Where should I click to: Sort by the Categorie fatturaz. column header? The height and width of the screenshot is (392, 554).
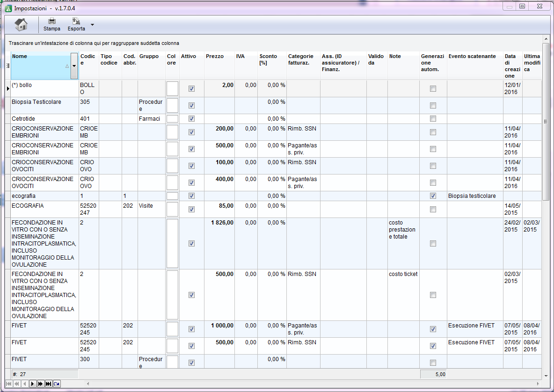[x=303, y=65]
